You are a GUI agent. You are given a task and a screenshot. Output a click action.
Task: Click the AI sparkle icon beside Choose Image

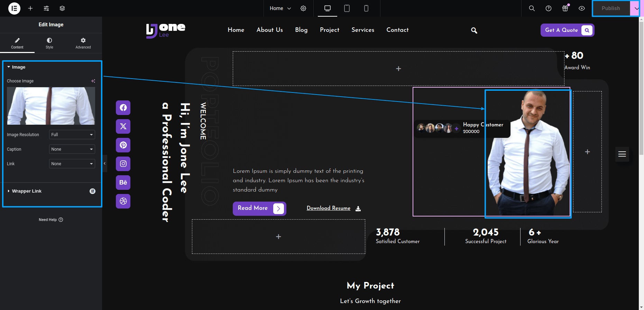pos(93,81)
